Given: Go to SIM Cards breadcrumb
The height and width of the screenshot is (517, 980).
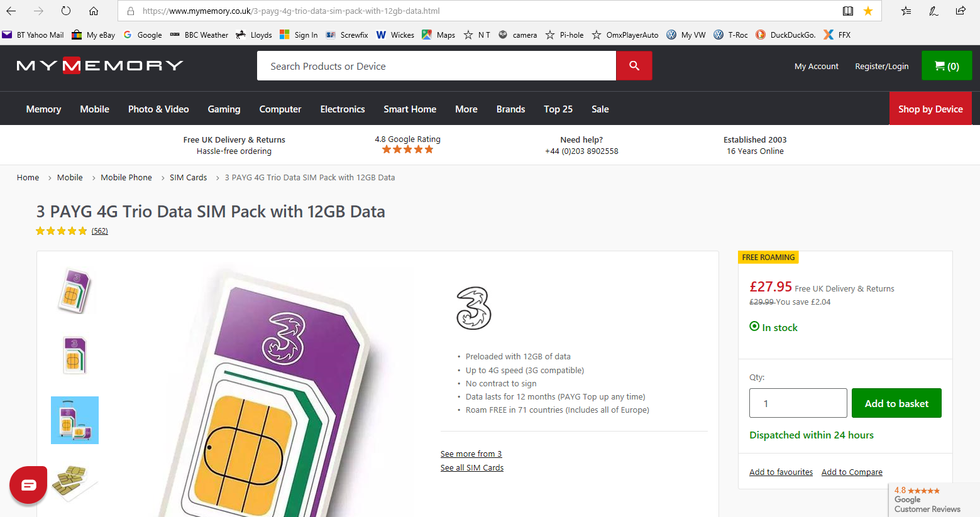Looking at the screenshot, I should pyautogui.click(x=188, y=177).
